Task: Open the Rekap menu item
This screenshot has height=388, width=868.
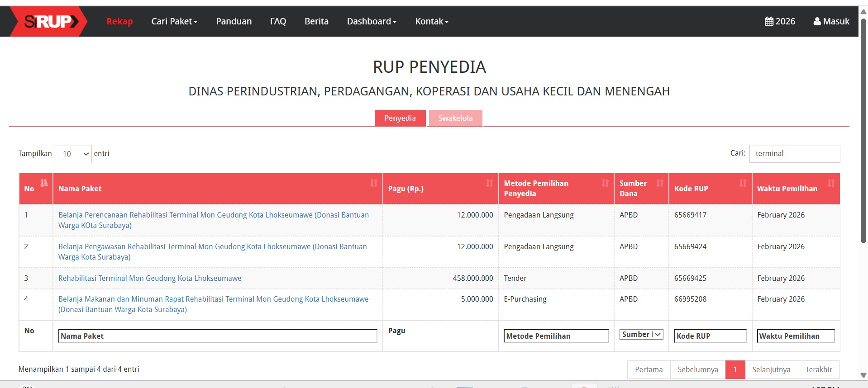Action: (x=119, y=21)
